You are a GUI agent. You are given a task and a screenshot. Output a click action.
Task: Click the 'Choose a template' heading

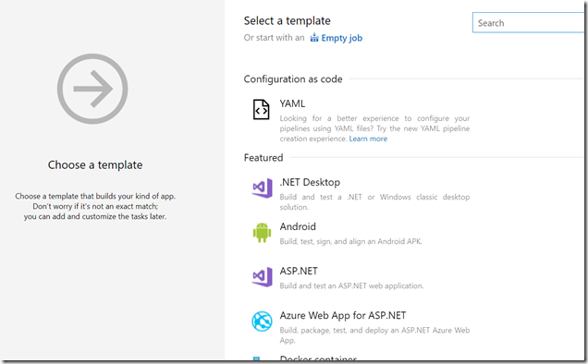95,165
